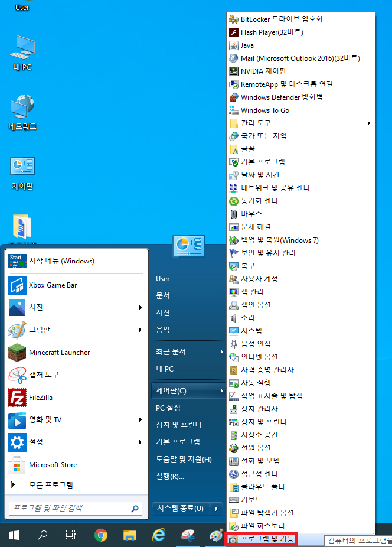Expand 제어판(C) submenu arrow

pyautogui.click(x=221, y=390)
